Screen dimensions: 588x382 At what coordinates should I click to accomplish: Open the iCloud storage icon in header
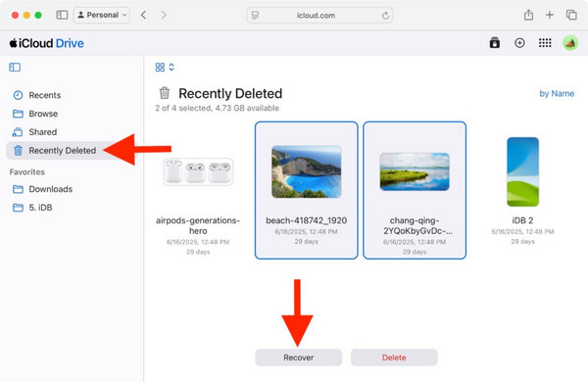495,43
